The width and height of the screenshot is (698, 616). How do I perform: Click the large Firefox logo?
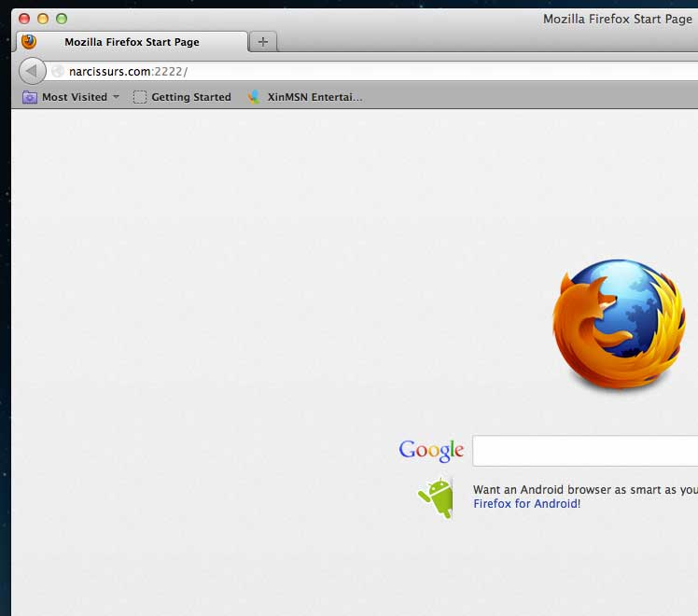point(619,325)
